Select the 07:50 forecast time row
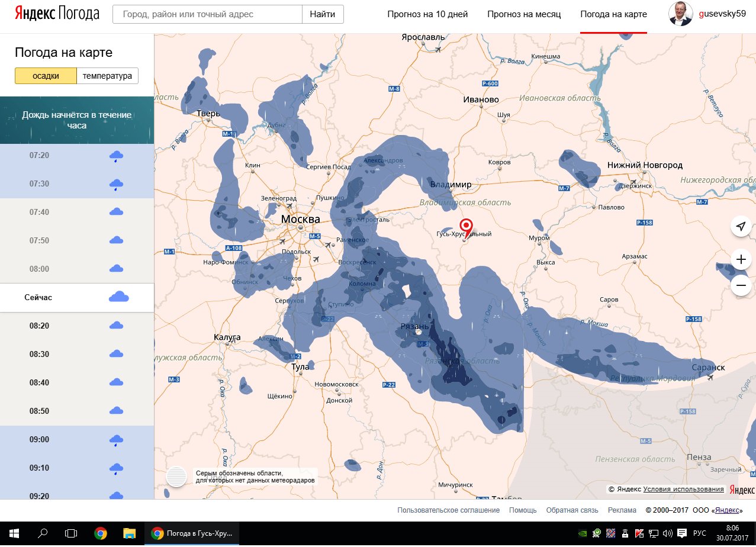The width and height of the screenshot is (756, 547). click(77, 240)
